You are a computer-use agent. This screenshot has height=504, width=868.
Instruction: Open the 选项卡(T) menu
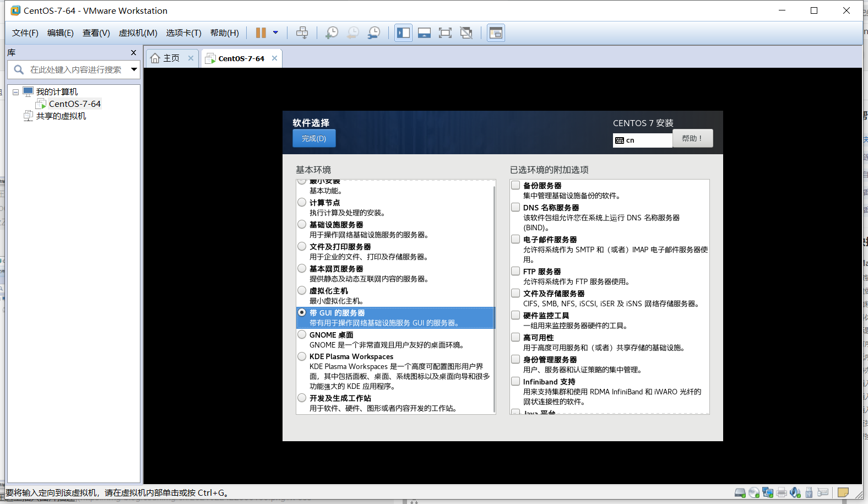click(184, 33)
